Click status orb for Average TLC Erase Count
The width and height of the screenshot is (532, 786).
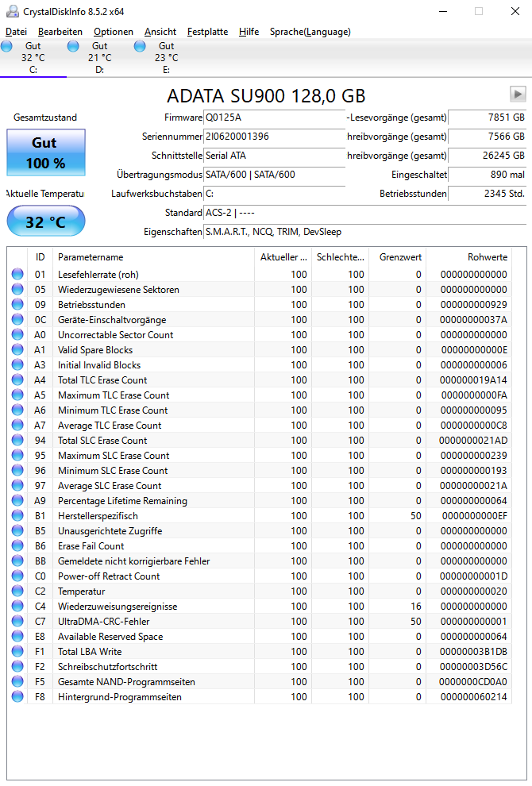coord(17,425)
